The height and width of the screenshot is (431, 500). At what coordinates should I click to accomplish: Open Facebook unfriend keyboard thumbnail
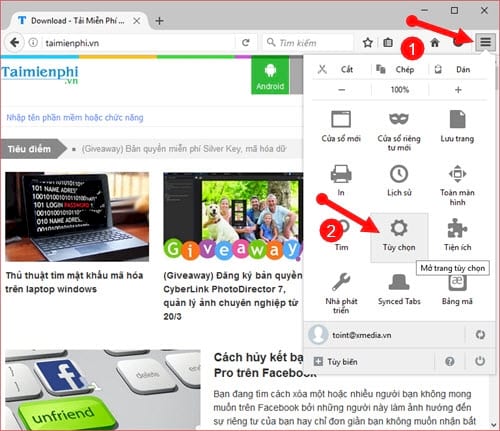tap(103, 389)
